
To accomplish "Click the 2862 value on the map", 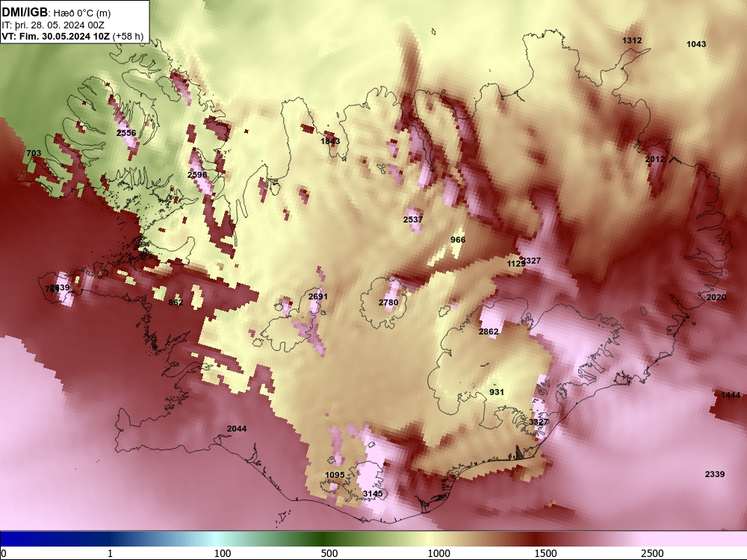I will coord(489,332).
